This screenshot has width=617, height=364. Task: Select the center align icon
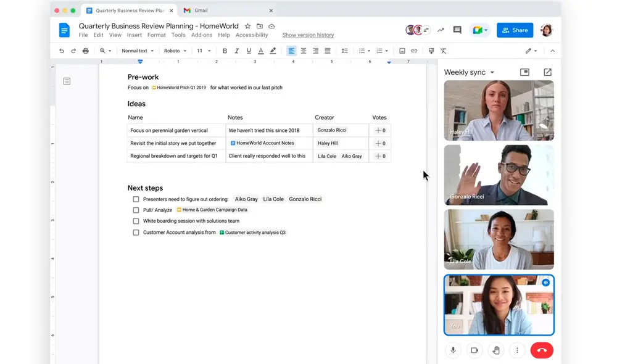(303, 51)
